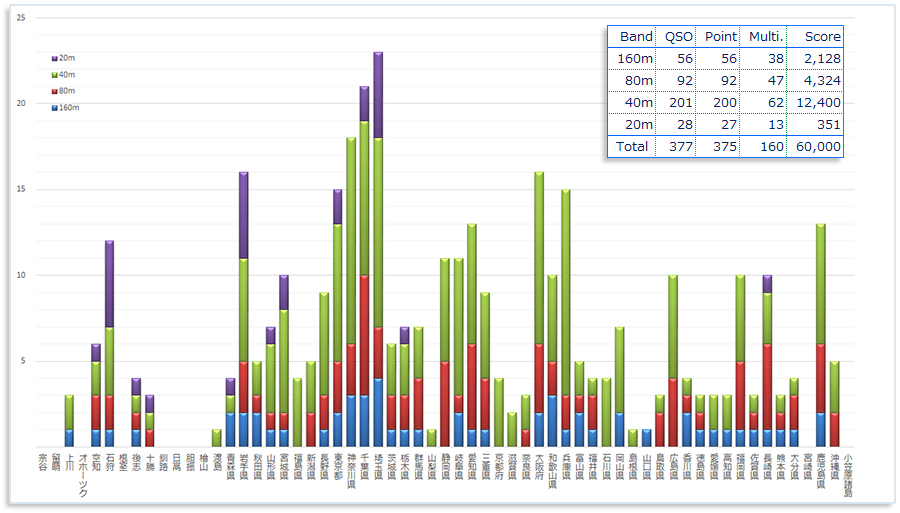Click the Multi. column header

click(764, 36)
